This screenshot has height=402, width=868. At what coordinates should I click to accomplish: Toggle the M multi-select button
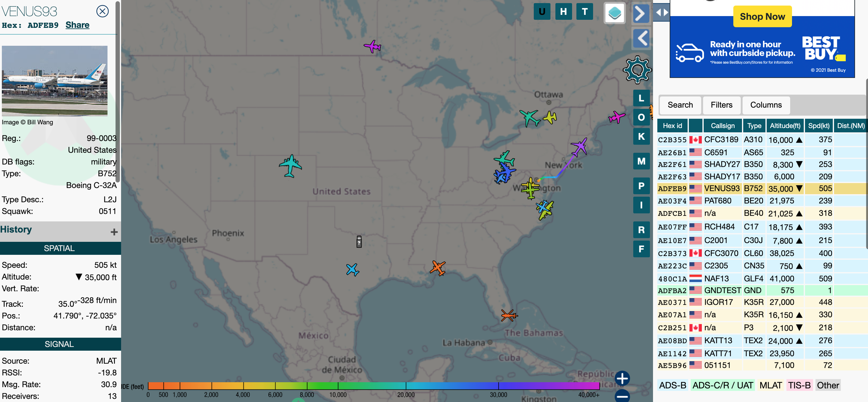click(641, 161)
